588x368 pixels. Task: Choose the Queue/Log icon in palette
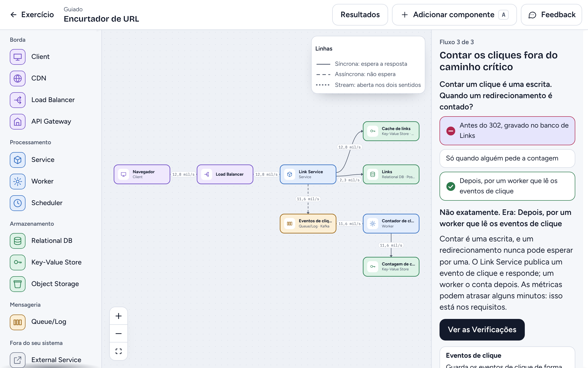[18, 322]
